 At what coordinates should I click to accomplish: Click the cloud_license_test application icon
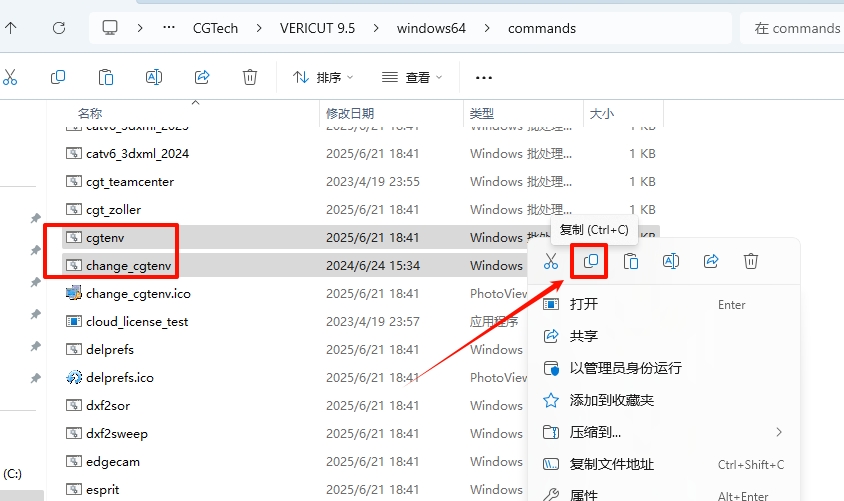(74, 321)
